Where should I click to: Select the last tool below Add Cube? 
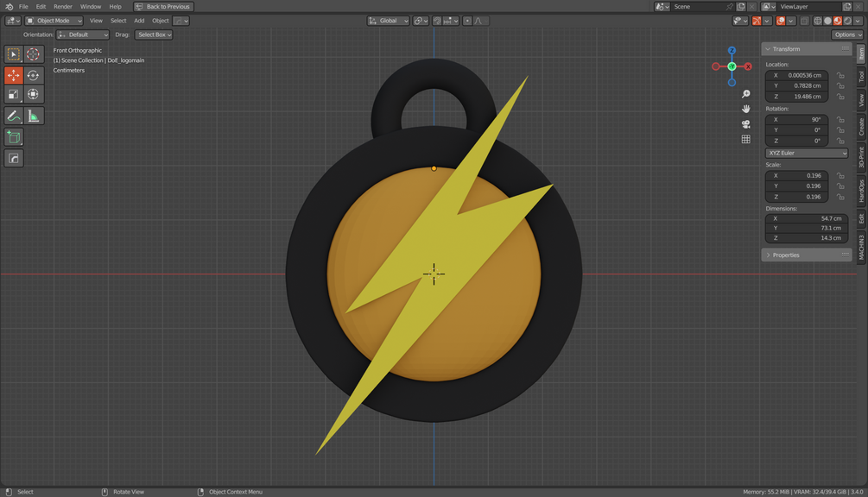14,158
